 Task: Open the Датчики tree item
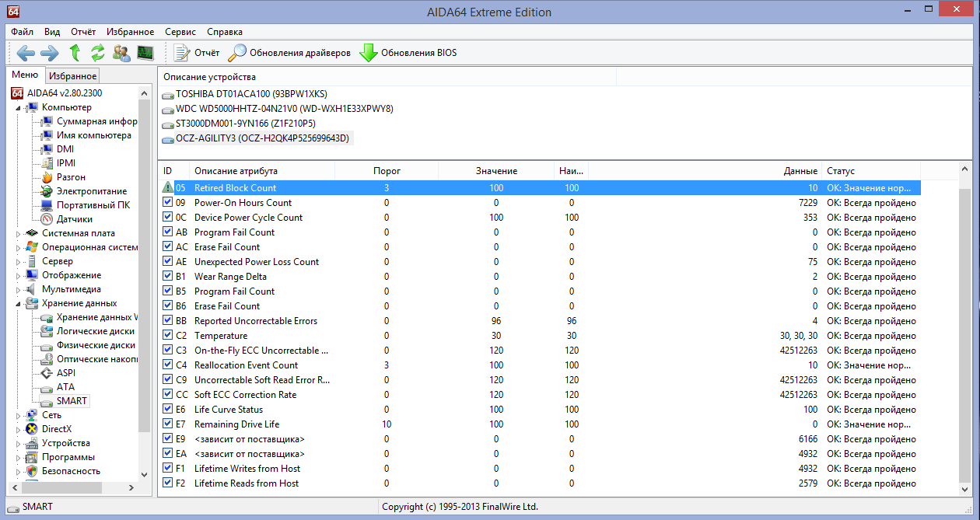point(66,219)
